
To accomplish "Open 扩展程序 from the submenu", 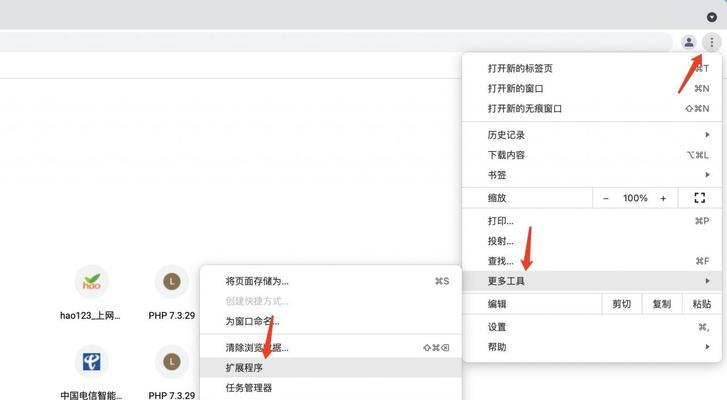I will pyautogui.click(x=331, y=368).
